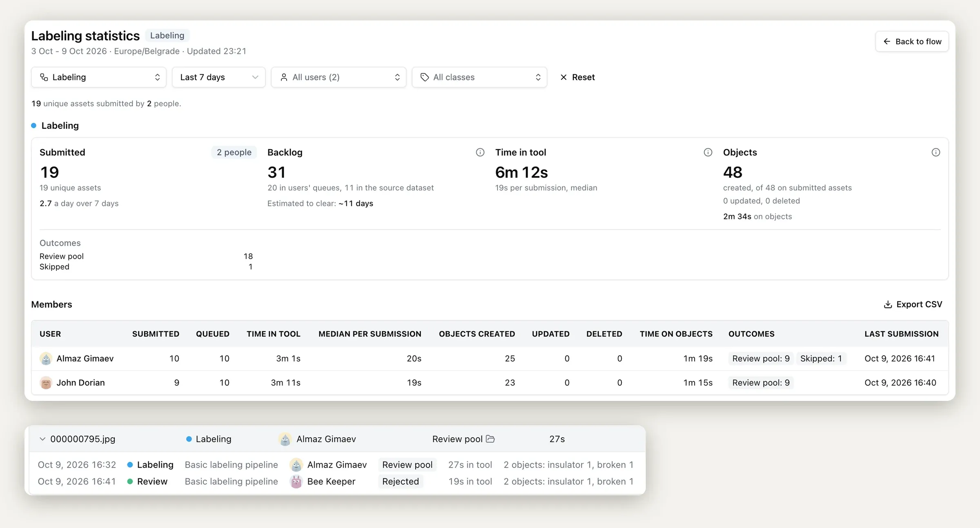980x528 pixels.
Task: Click the tag icon in the All classes filter
Action: pyautogui.click(x=425, y=77)
